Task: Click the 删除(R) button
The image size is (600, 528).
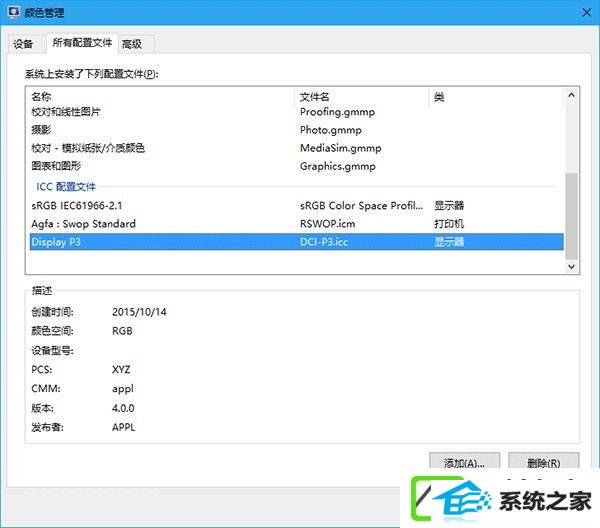Action: [x=543, y=463]
